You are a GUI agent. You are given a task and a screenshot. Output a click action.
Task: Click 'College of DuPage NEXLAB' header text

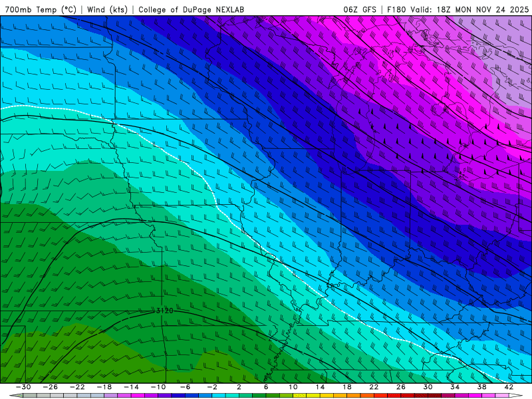191,10
